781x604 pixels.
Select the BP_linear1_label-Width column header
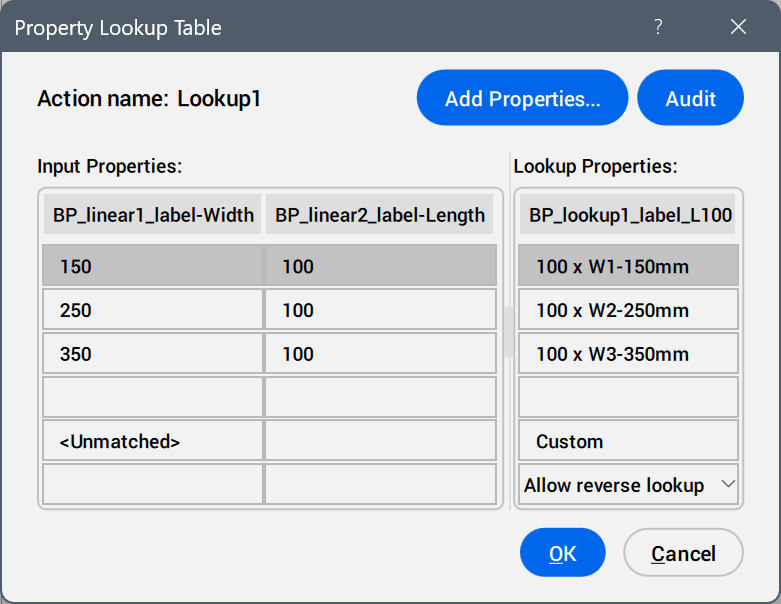pos(152,214)
